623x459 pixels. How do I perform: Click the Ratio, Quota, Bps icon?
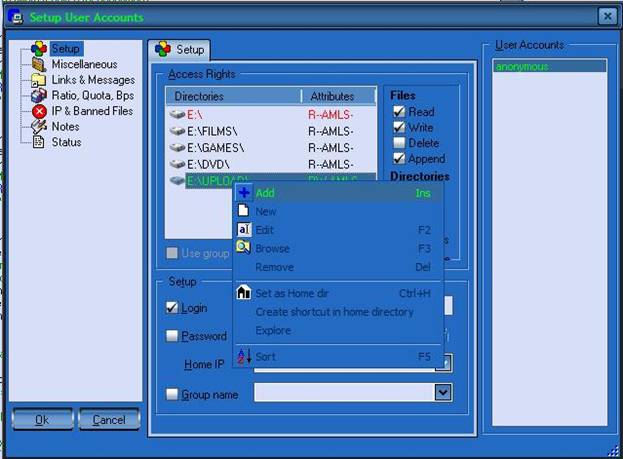40,96
